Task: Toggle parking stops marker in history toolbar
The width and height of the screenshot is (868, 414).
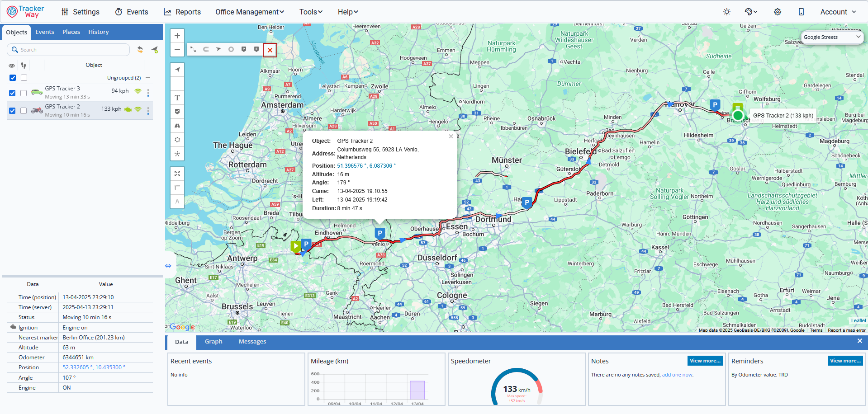Action: pyautogui.click(x=244, y=49)
